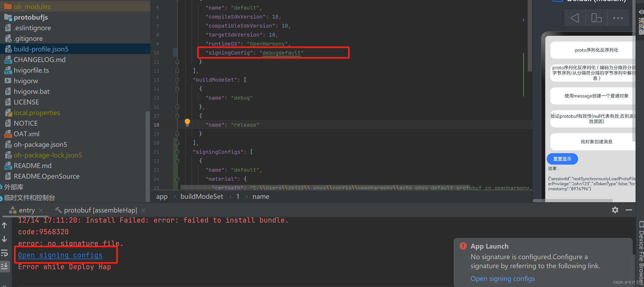
Task: Click the yellow lightbulb quick-fix icon
Action: point(187,122)
